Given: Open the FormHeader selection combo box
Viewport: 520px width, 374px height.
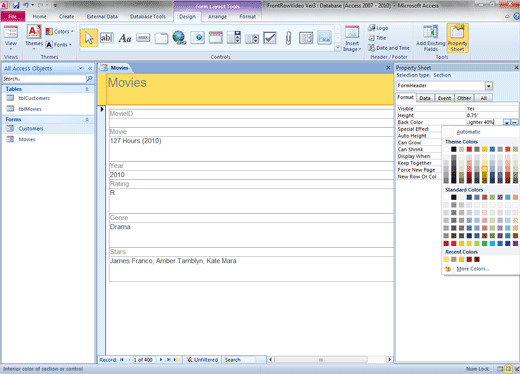Looking at the screenshot, I should click(x=488, y=86).
